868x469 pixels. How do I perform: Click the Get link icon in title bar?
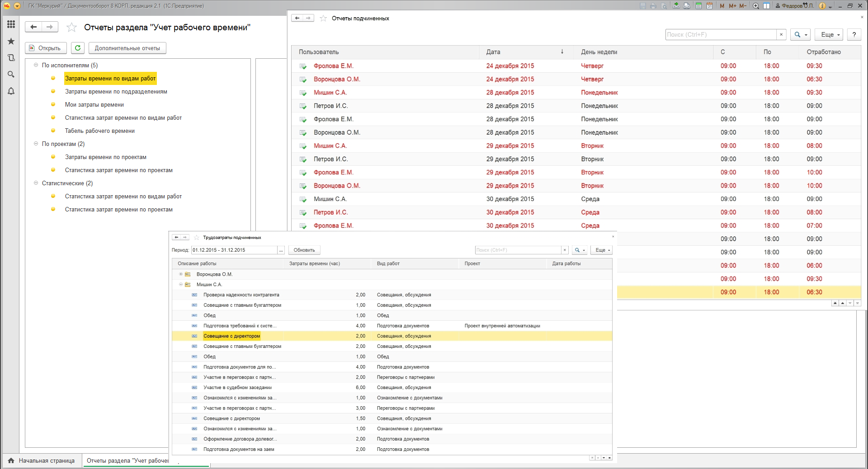coord(676,6)
